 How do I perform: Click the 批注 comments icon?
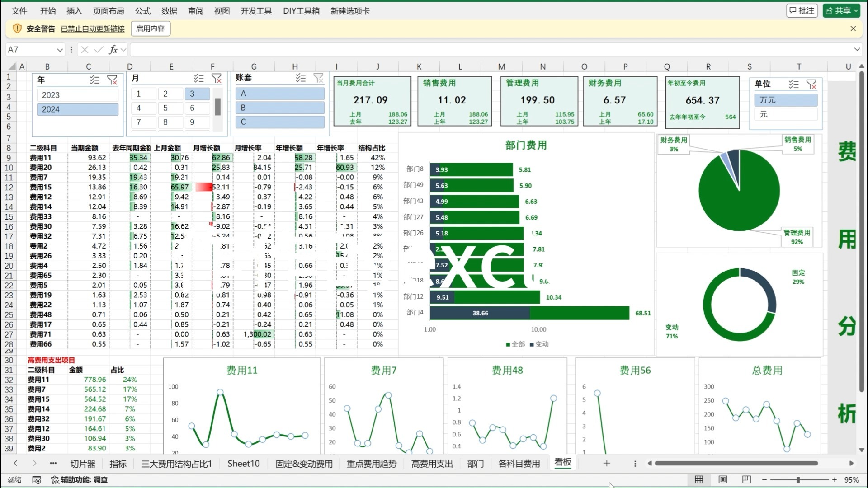tap(801, 10)
